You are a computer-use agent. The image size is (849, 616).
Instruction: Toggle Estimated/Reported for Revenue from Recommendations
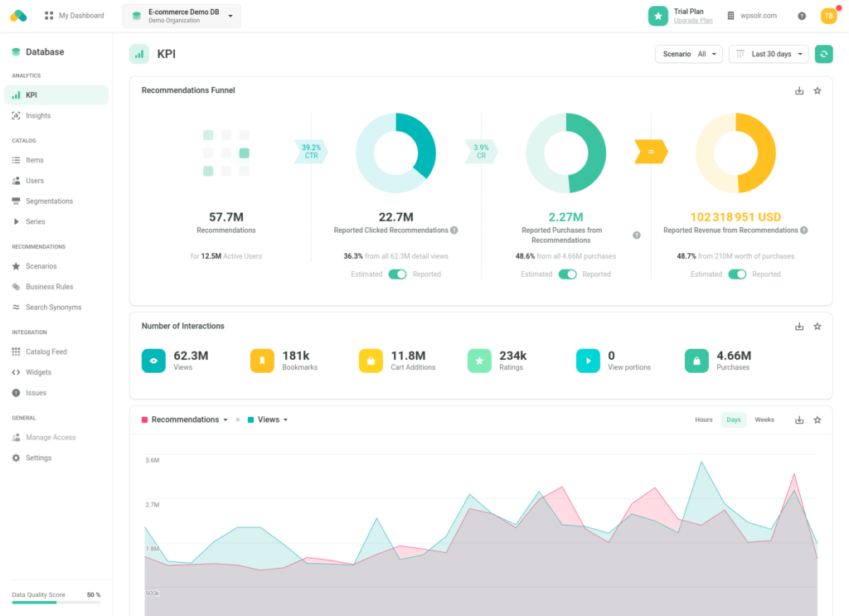[x=737, y=274]
